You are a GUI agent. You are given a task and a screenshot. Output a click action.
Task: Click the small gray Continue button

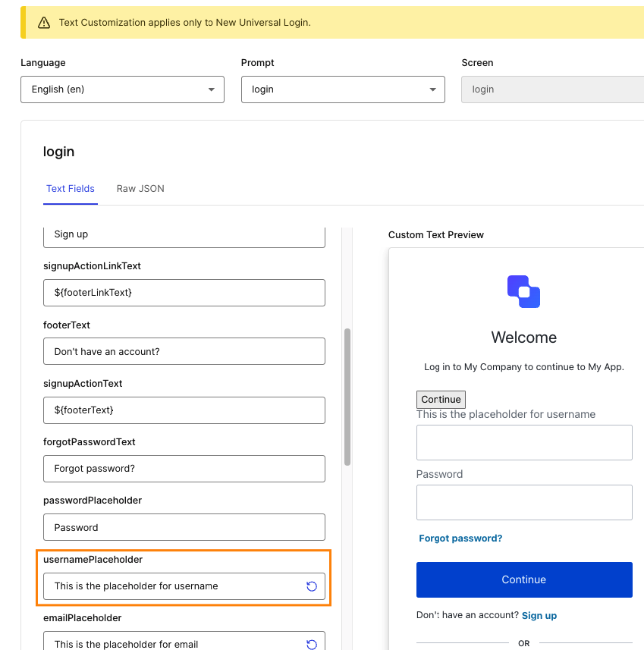coord(441,399)
